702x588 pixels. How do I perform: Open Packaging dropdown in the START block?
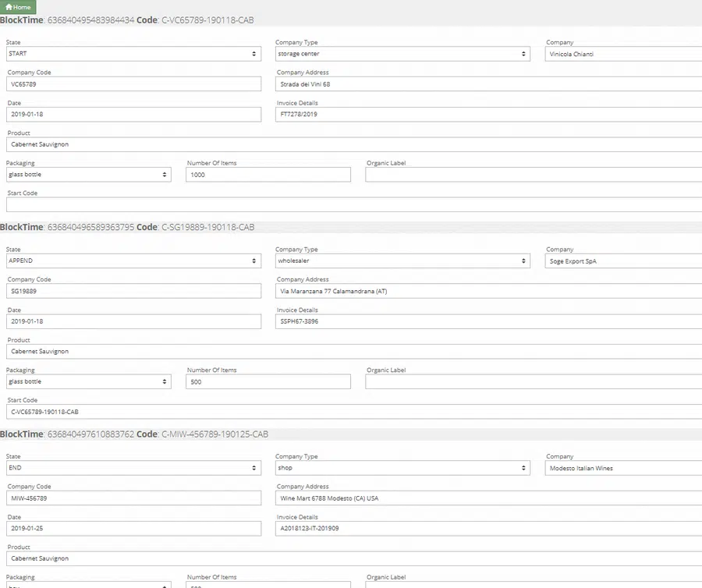89,175
